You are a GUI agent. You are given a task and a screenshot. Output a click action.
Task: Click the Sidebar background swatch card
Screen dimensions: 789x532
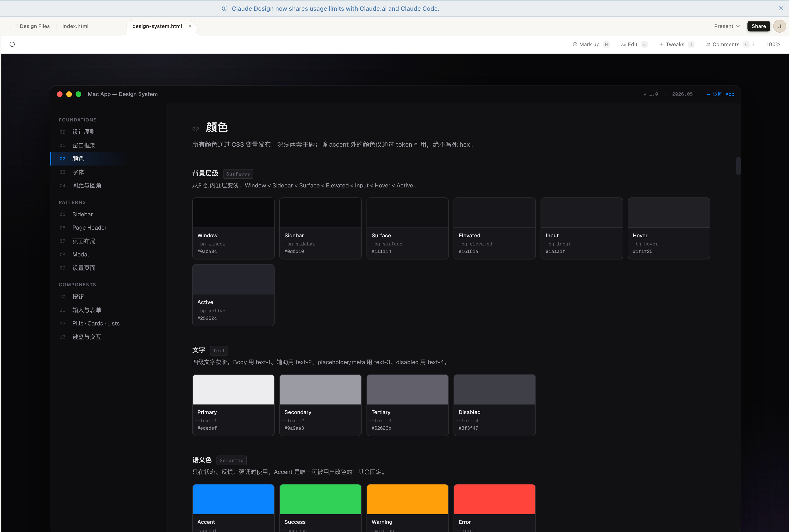[x=320, y=228]
